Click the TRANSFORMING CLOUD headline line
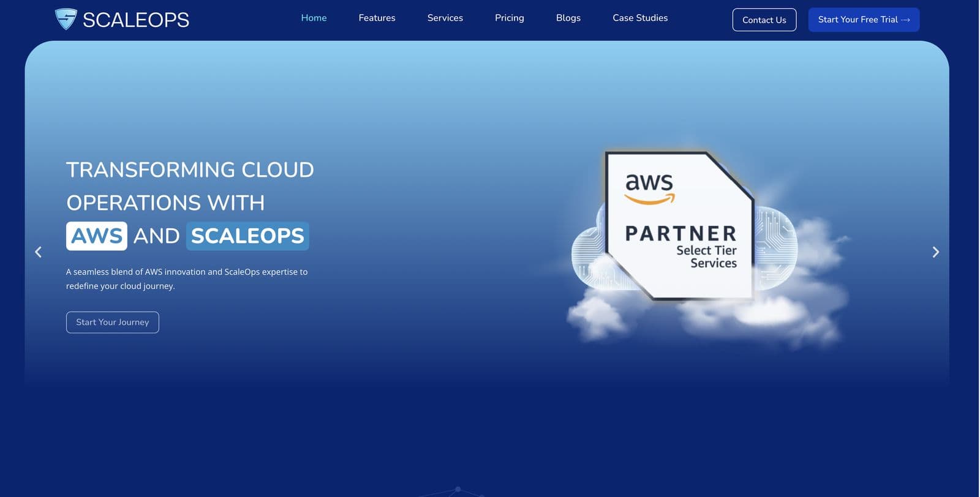Viewport: 980px width, 497px height. [190, 170]
